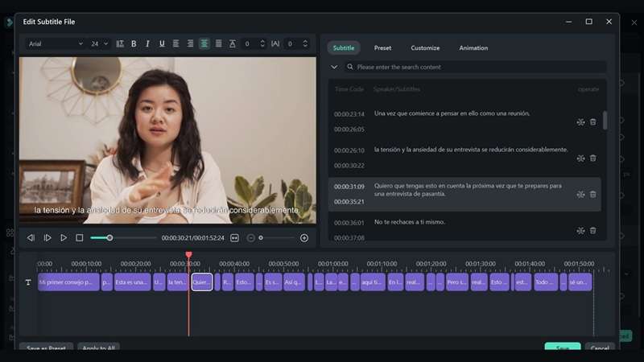Select the 'Mi primer consejo p...' clip
644x362 pixels.
[x=68, y=282]
